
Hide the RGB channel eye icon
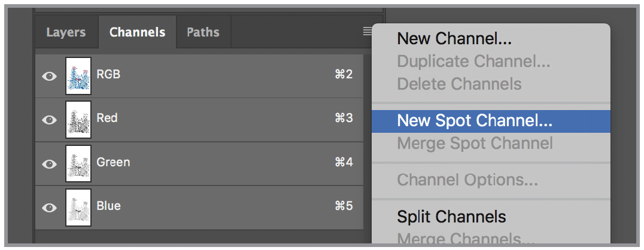50,76
